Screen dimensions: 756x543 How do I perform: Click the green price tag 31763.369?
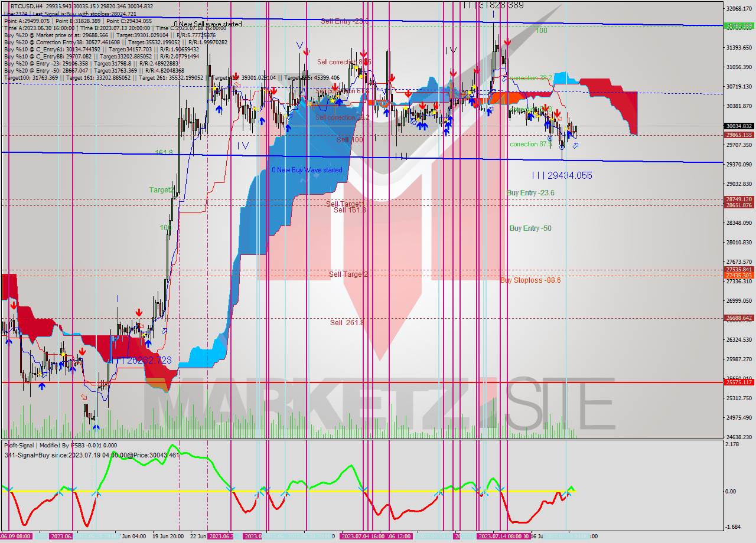coord(738,25)
